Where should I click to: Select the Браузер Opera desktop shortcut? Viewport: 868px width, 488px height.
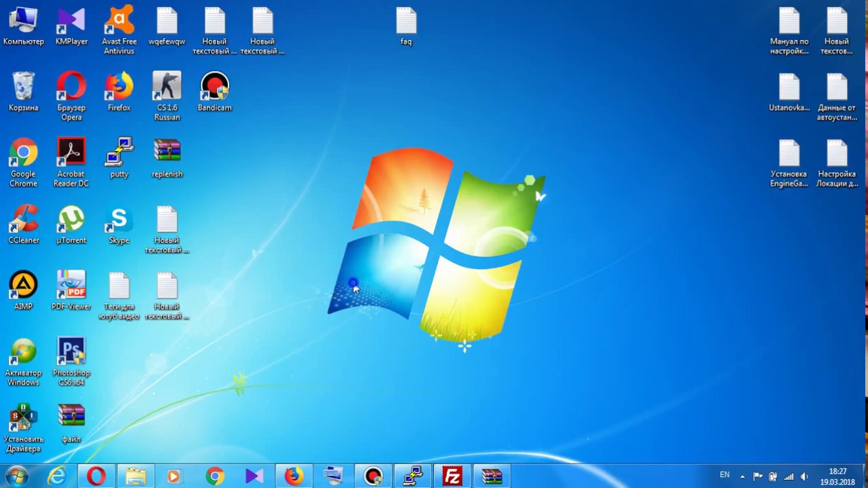71,96
